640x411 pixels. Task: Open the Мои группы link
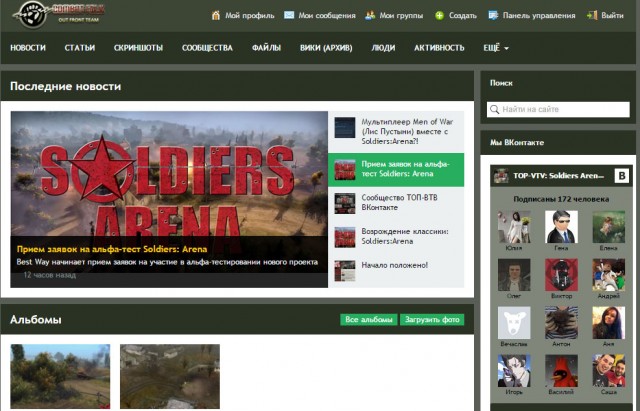click(401, 16)
